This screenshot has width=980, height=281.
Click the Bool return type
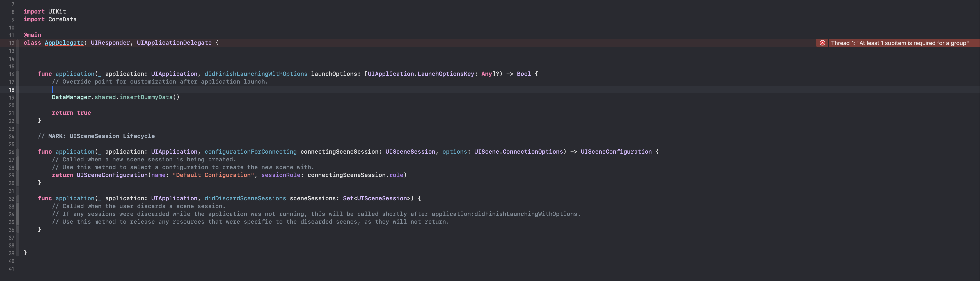coord(524,74)
